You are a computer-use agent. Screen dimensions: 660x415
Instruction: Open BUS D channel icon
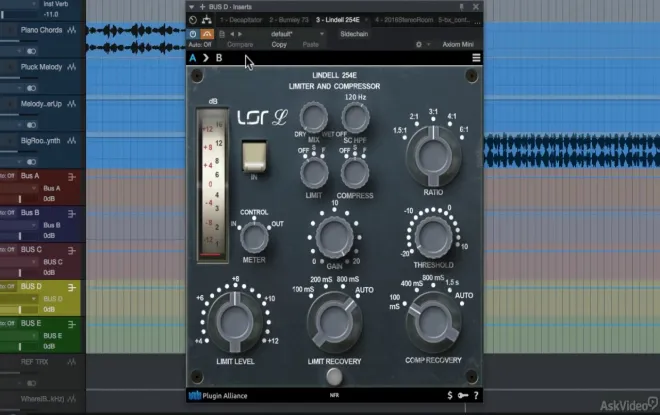pyautogui.click(x=72, y=287)
